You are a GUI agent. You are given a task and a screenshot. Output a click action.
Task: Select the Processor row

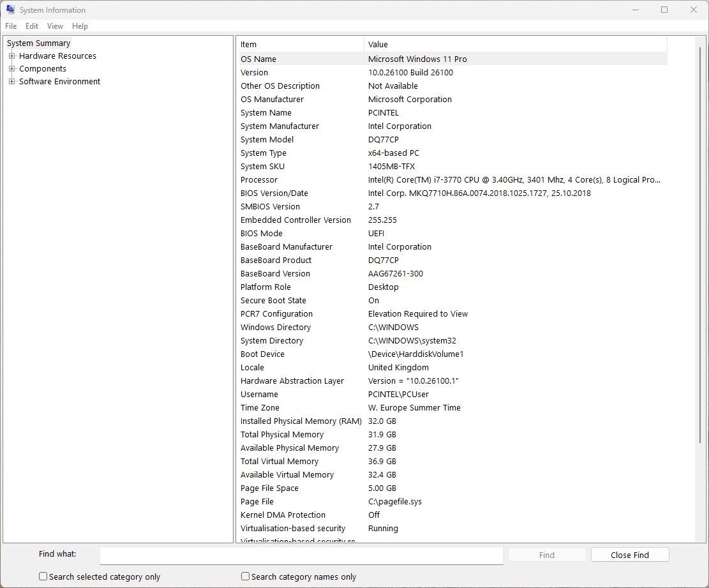click(x=453, y=179)
